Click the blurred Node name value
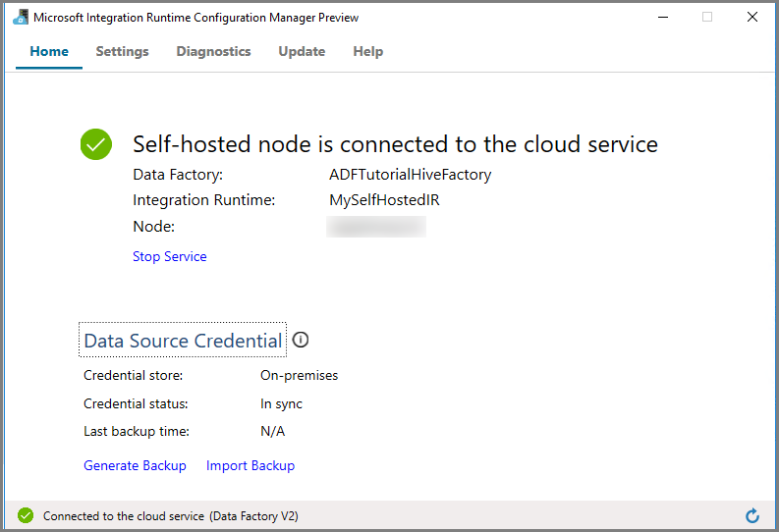The image size is (779, 532). point(376,227)
